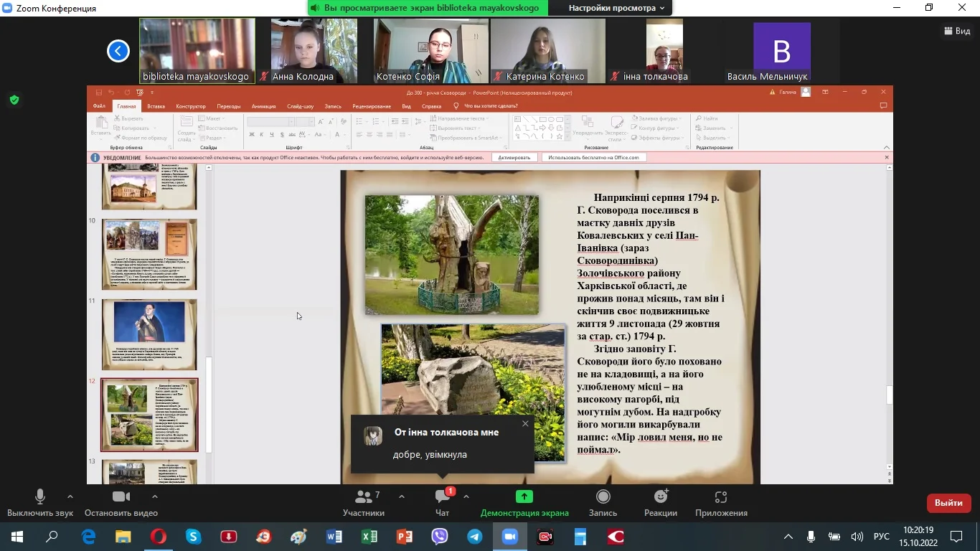980x551 pixels.
Task: Expand the arrow beside Chat
Action: click(466, 496)
